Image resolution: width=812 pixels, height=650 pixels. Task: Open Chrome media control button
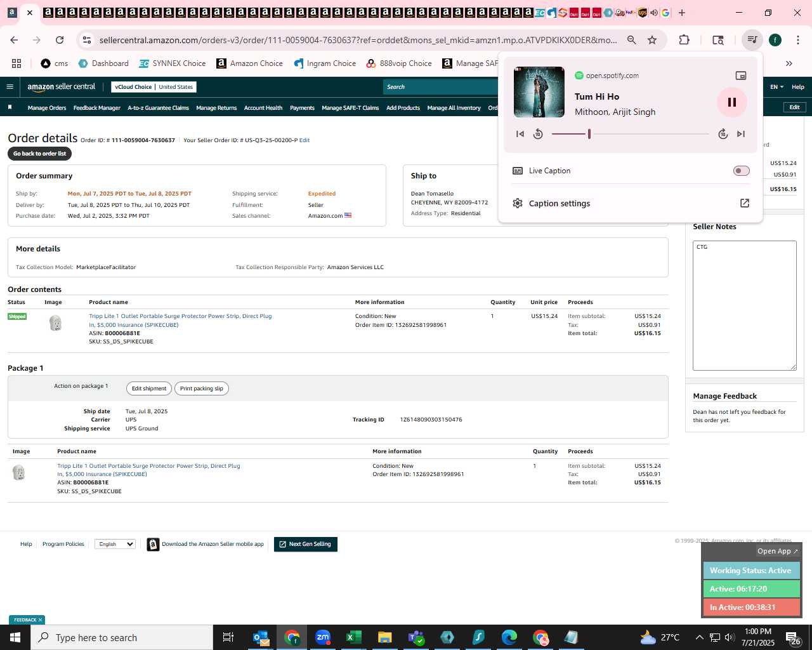point(752,40)
